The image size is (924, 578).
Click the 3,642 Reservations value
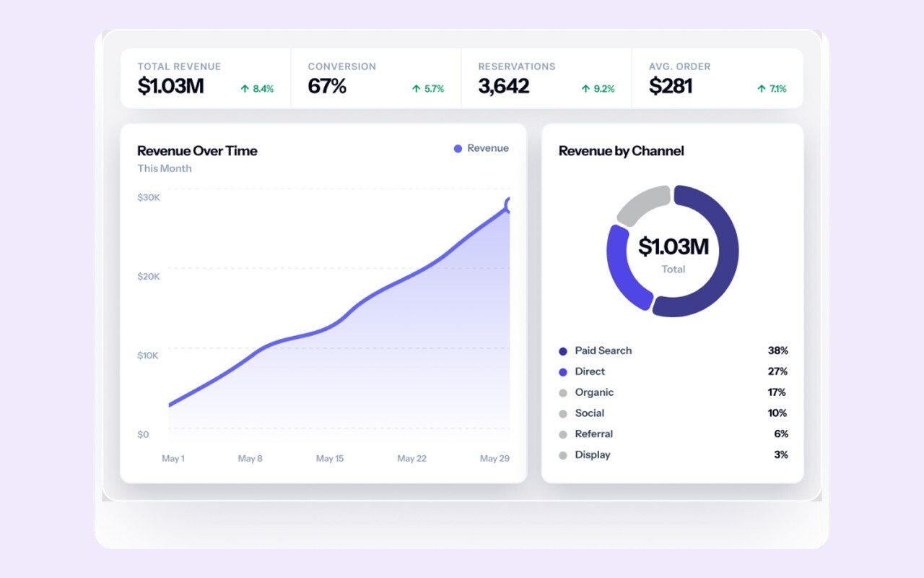[504, 86]
